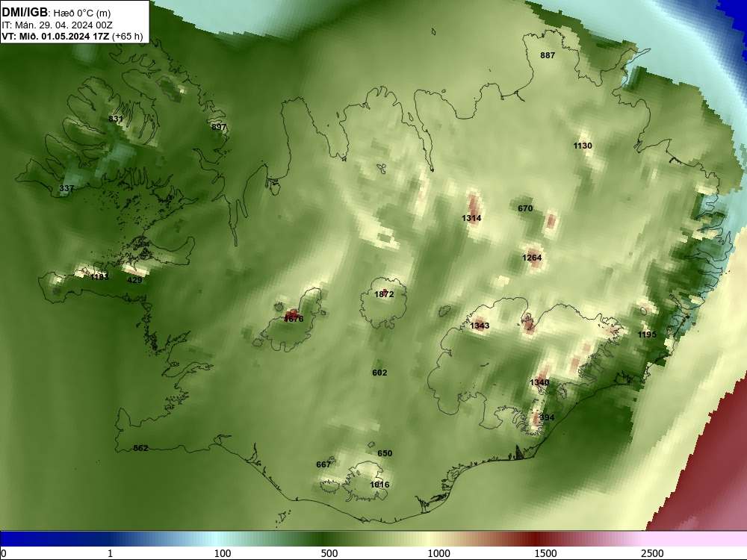Click the DMI/IGB title label
The width and height of the screenshot is (747, 560).
[25, 13]
